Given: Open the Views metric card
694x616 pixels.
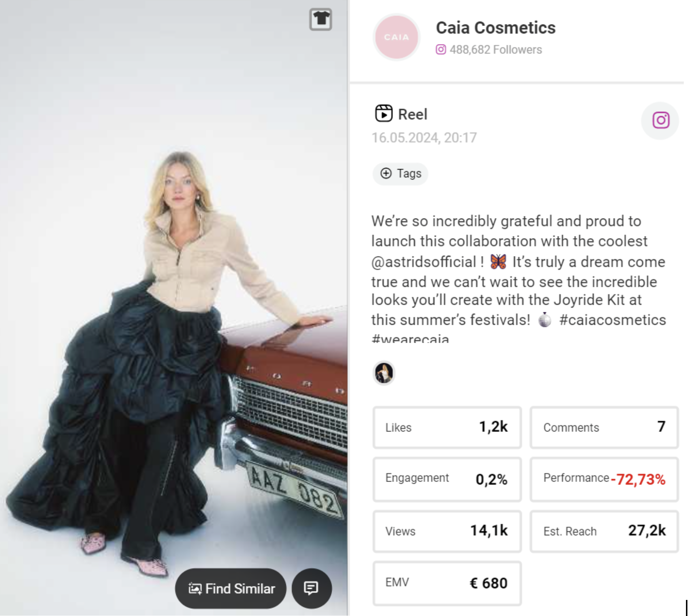Looking at the screenshot, I should (x=447, y=531).
